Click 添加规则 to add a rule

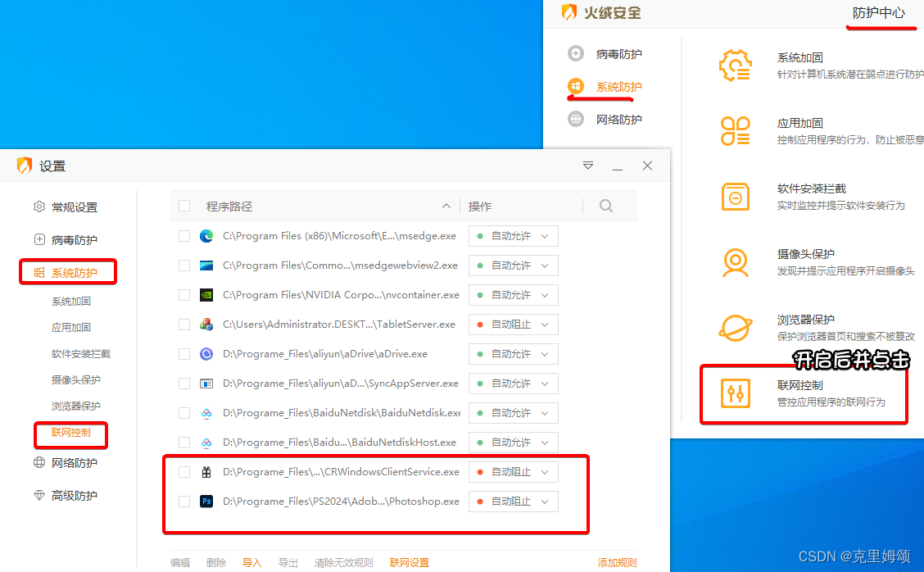pyautogui.click(x=617, y=562)
